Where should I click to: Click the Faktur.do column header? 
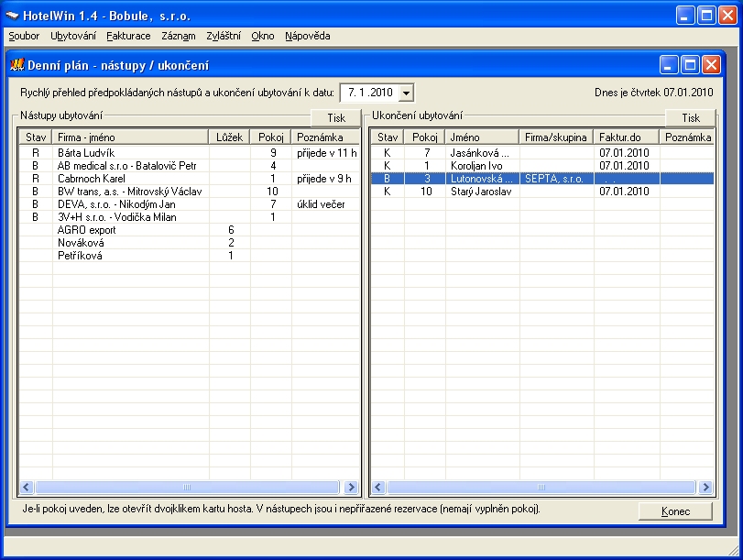pyautogui.click(x=626, y=137)
